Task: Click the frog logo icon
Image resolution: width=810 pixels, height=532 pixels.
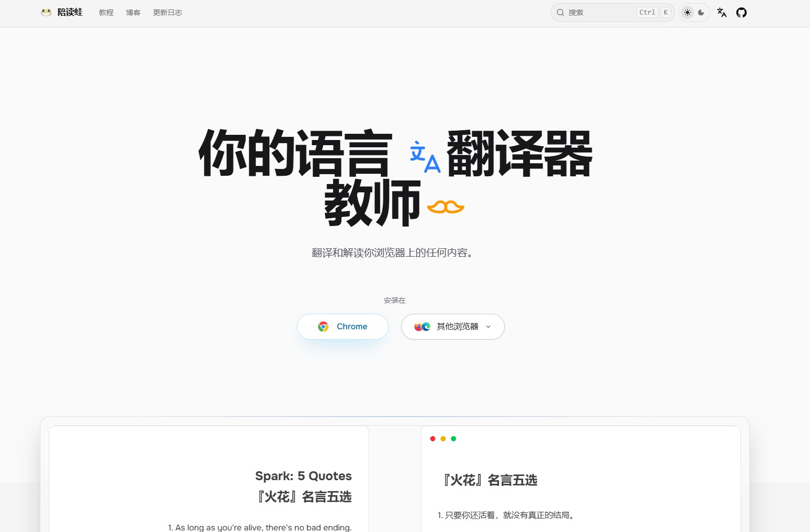Action: coord(46,12)
